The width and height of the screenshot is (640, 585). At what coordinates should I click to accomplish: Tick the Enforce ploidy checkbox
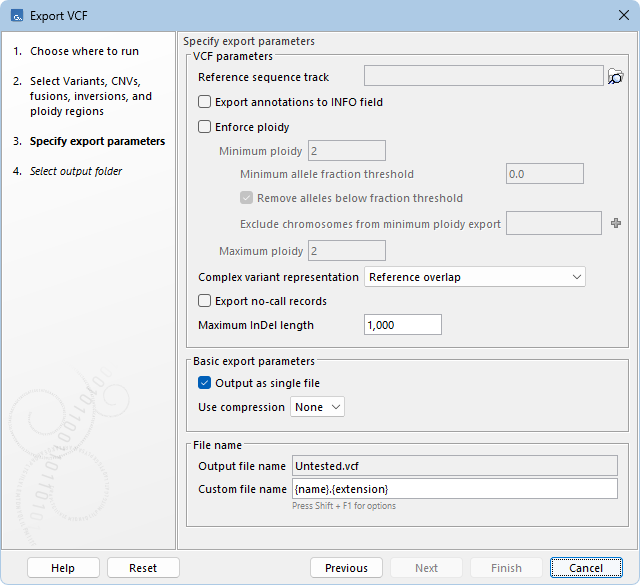(205, 127)
